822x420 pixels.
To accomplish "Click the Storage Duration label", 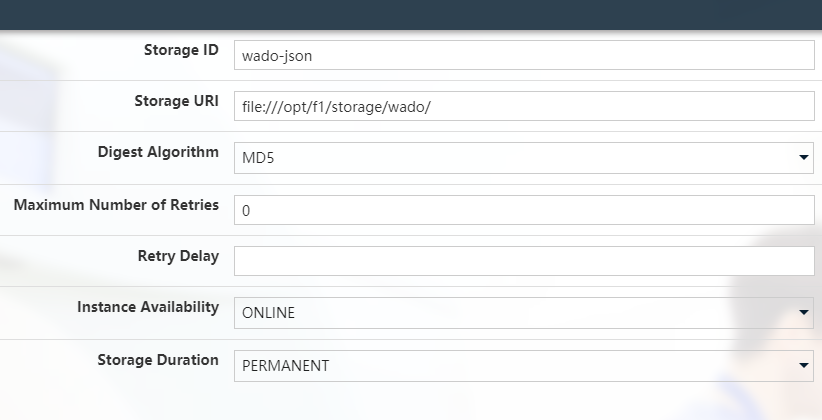I will 158,360.
